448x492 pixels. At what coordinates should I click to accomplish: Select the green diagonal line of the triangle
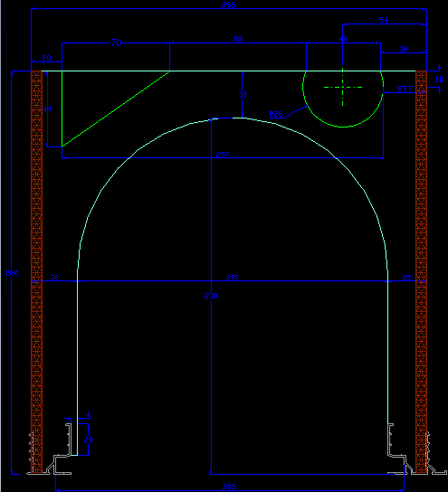pos(116,109)
